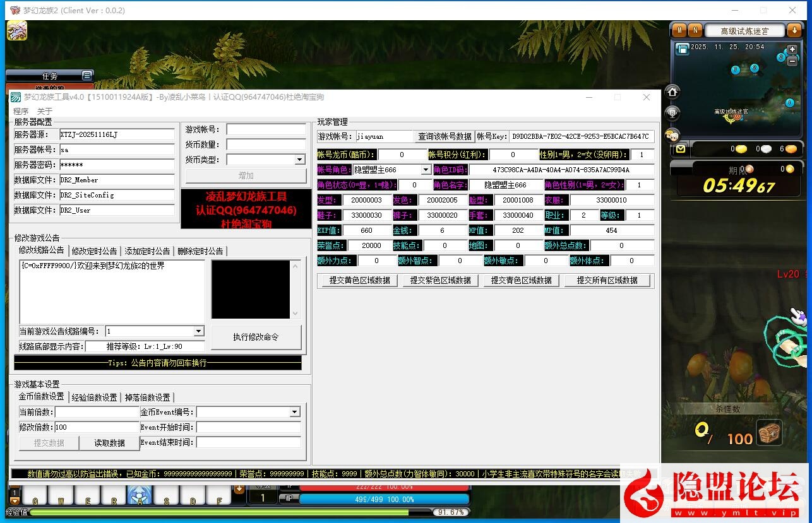Screen dimensions: 812x523
Task: Click the M button above the minimap
Action: pyautogui.click(x=679, y=30)
